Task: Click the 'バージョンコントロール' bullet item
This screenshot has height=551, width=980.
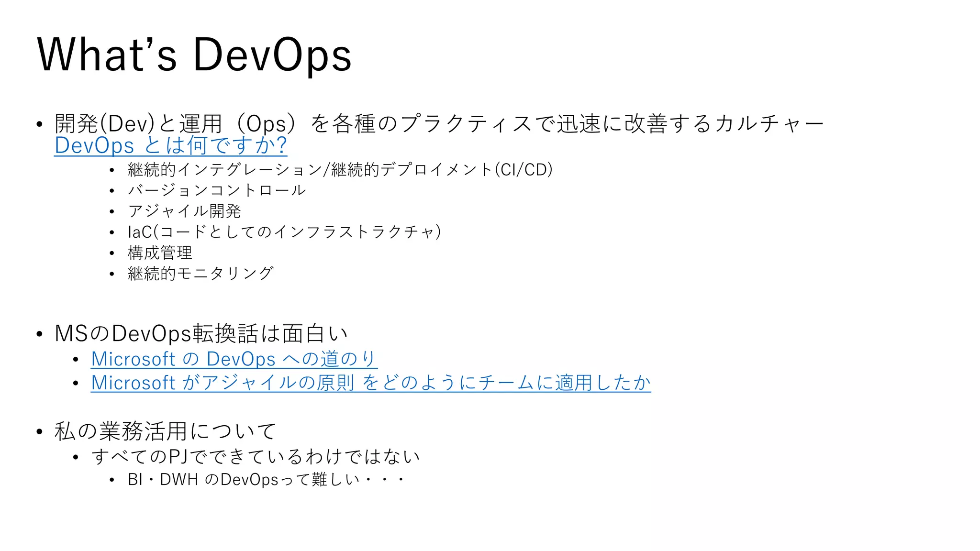Action: point(216,190)
